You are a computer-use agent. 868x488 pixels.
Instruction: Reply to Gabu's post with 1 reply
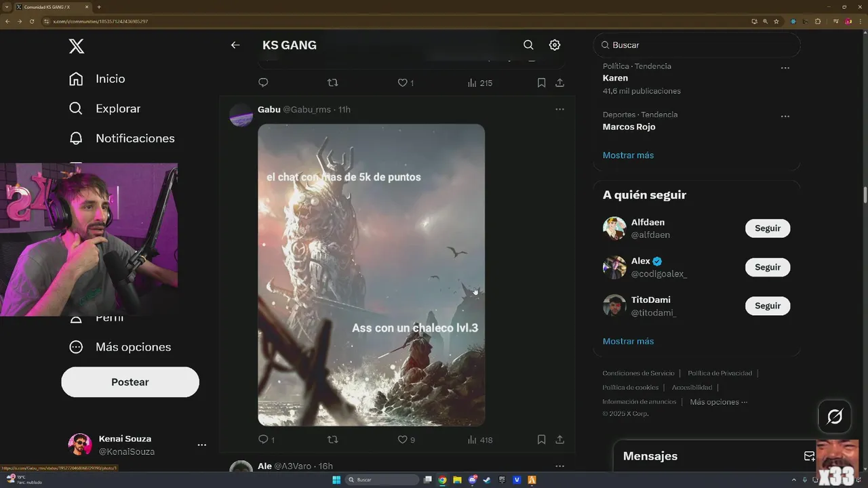click(x=267, y=439)
